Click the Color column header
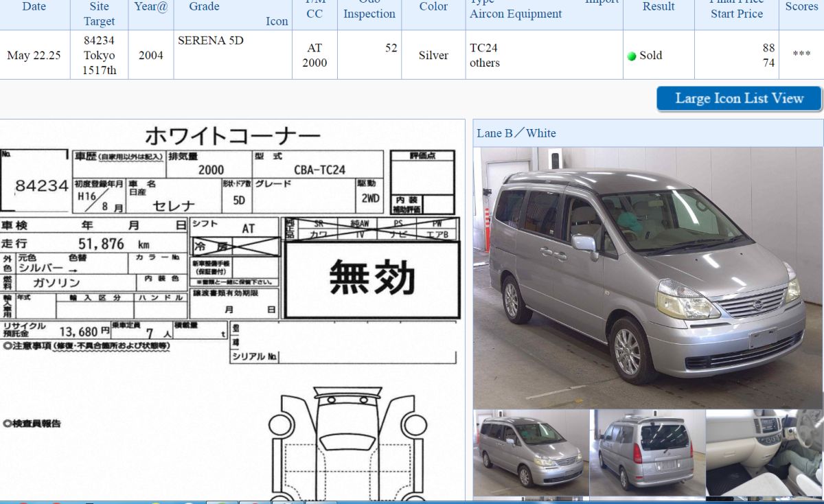The height and width of the screenshot is (504, 824). 433,7
